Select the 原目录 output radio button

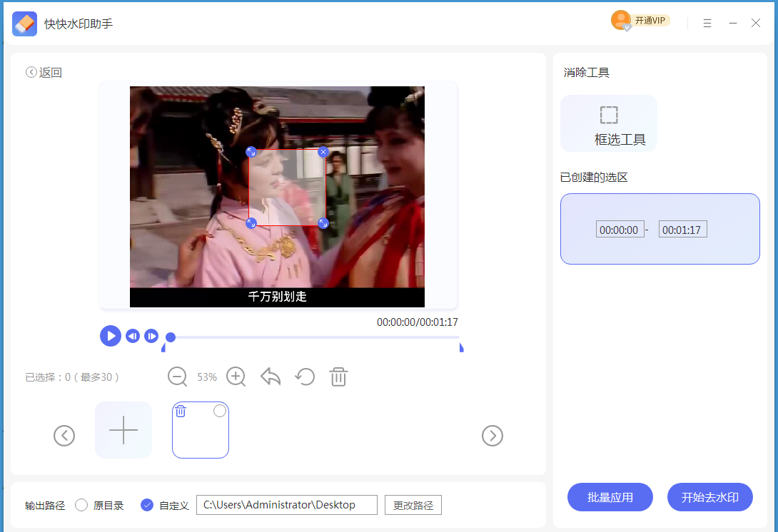pos(82,505)
